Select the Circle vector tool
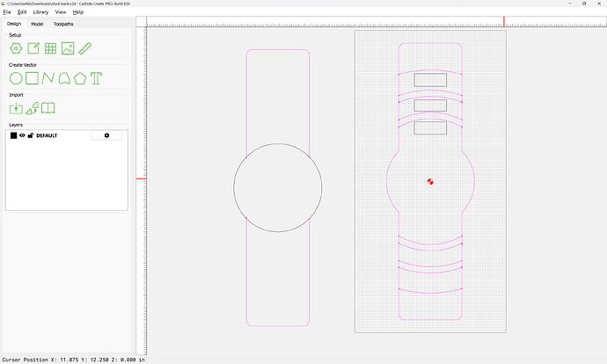Screen dimensions: 607x364 16,78
